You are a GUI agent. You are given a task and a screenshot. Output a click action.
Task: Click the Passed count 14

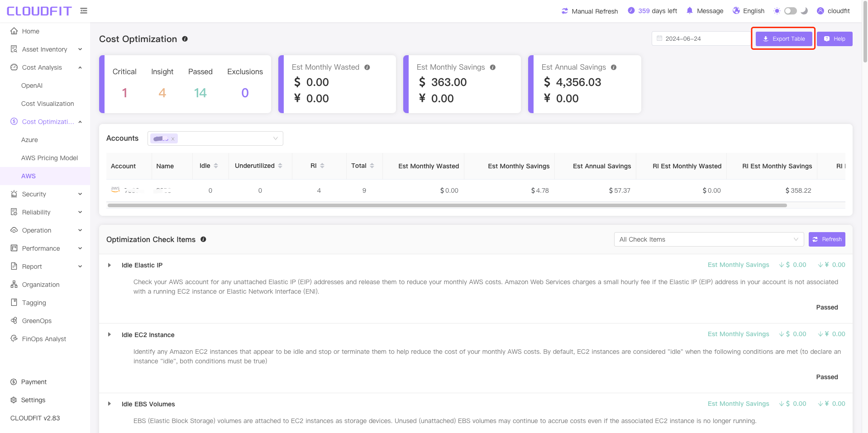(200, 93)
